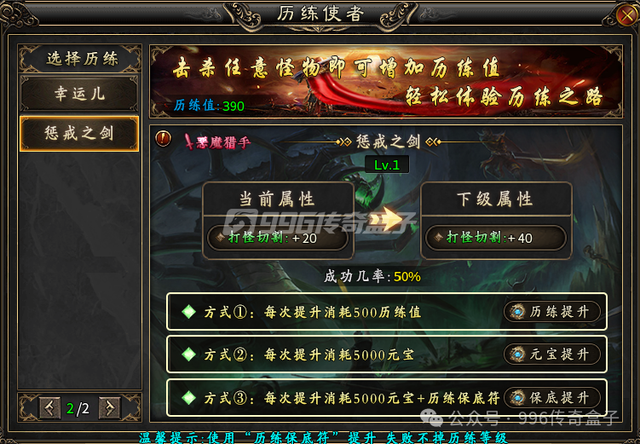
Task: Select the 幸运儿 training tab
Action: click(80, 93)
